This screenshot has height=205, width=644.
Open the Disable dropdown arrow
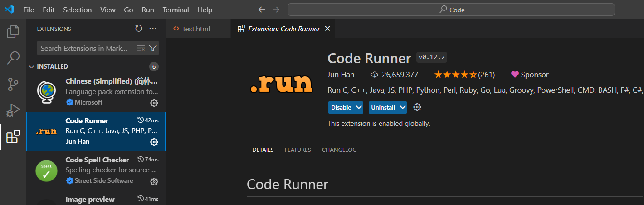359,107
